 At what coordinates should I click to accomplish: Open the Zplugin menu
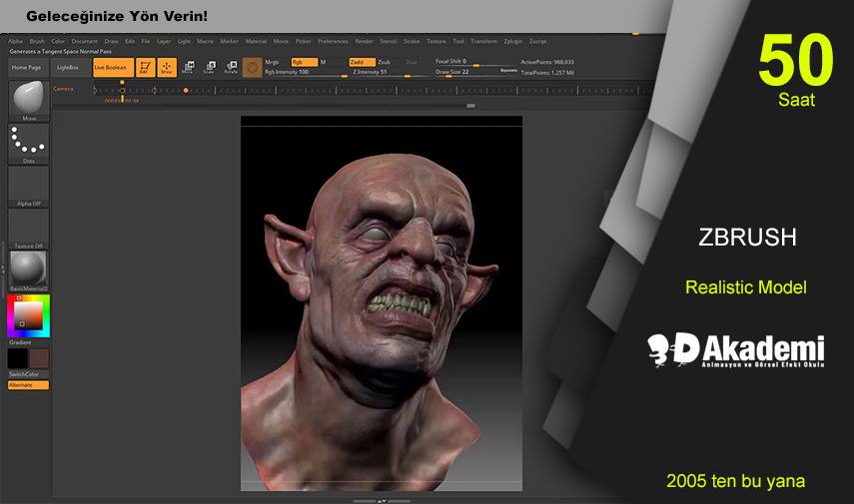click(x=513, y=41)
